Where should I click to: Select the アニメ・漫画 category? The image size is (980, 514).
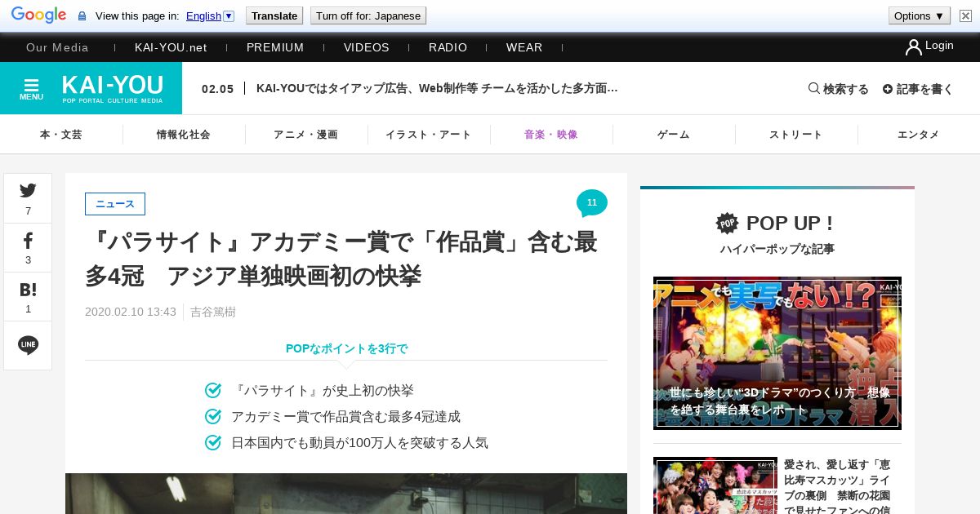(306, 135)
